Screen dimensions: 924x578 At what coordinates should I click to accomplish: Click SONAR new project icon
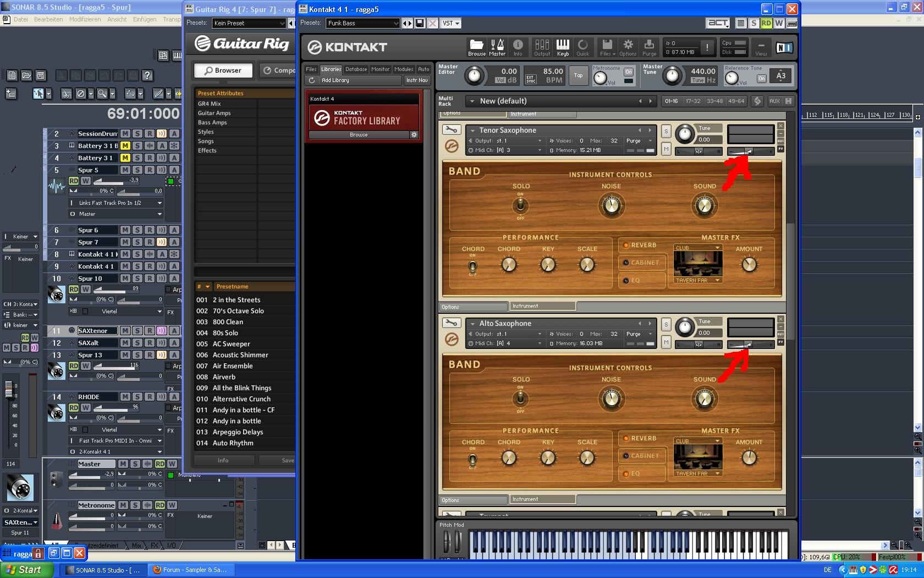(x=12, y=75)
